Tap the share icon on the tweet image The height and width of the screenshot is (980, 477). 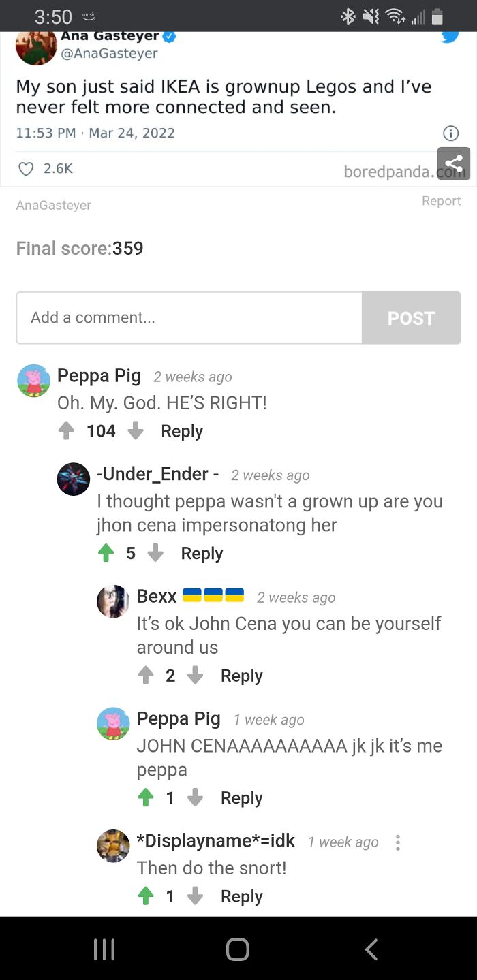coord(453,164)
